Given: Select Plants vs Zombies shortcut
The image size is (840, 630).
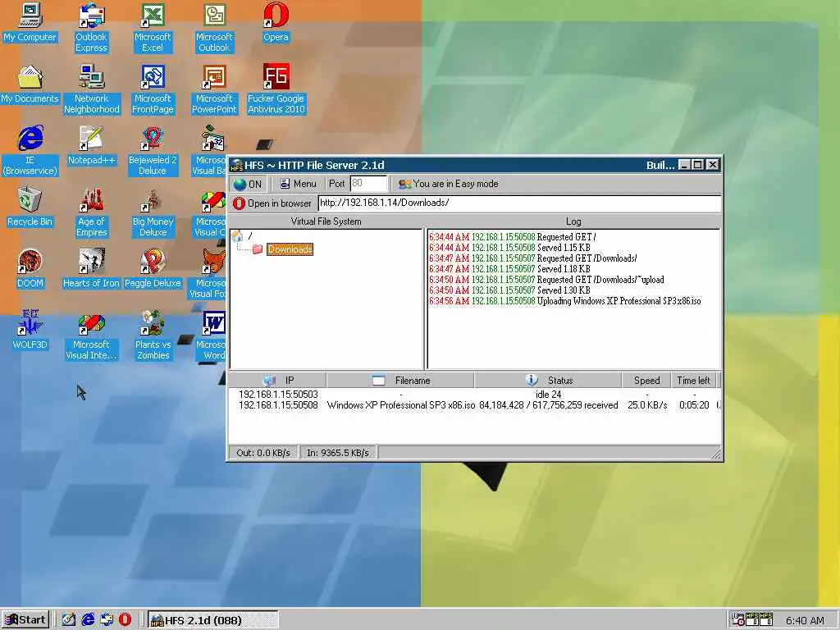Looking at the screenshot, I should [153, 336].
